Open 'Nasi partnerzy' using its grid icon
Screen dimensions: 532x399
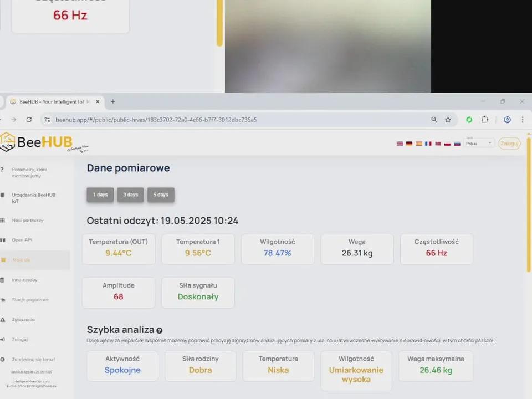pyautogui.click(x=2, y=221)
